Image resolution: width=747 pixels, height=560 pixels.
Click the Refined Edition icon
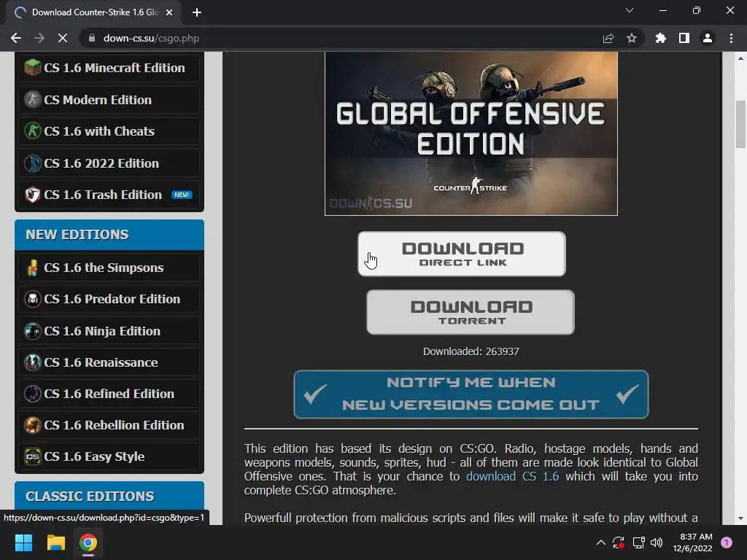click(32, 394)
